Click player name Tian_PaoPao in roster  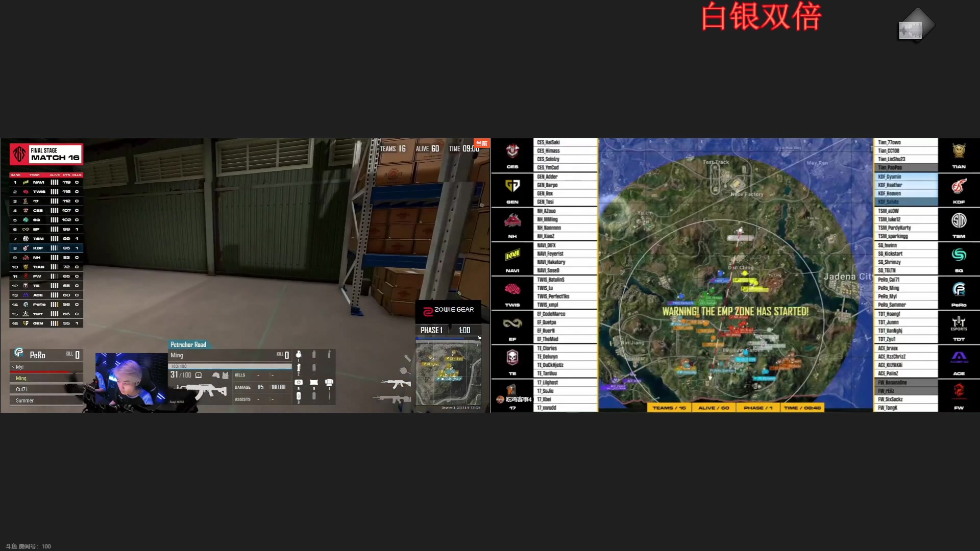(890, 168)
